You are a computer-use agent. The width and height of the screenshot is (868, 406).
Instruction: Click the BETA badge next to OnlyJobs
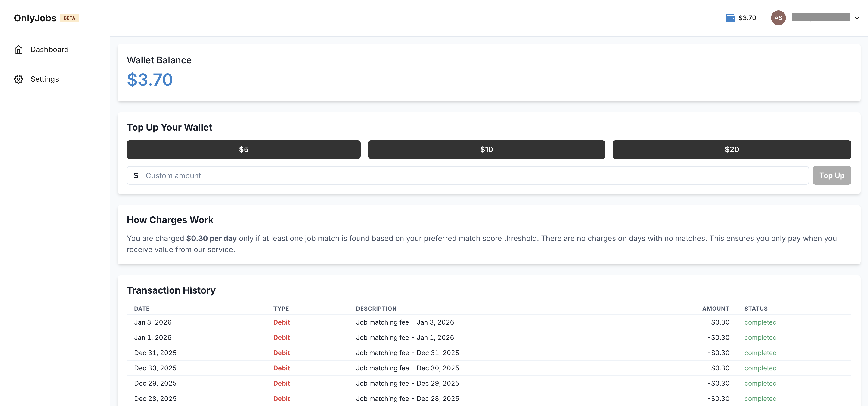point(69,18)
